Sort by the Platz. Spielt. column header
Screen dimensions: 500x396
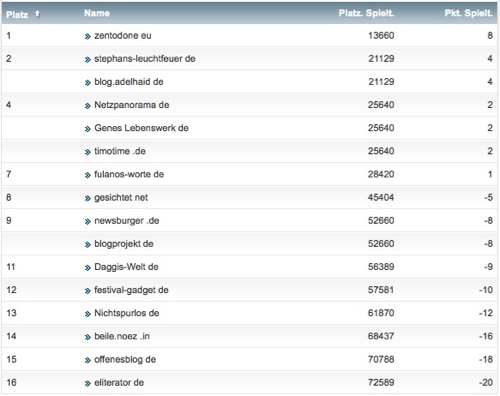pos(366,13)
